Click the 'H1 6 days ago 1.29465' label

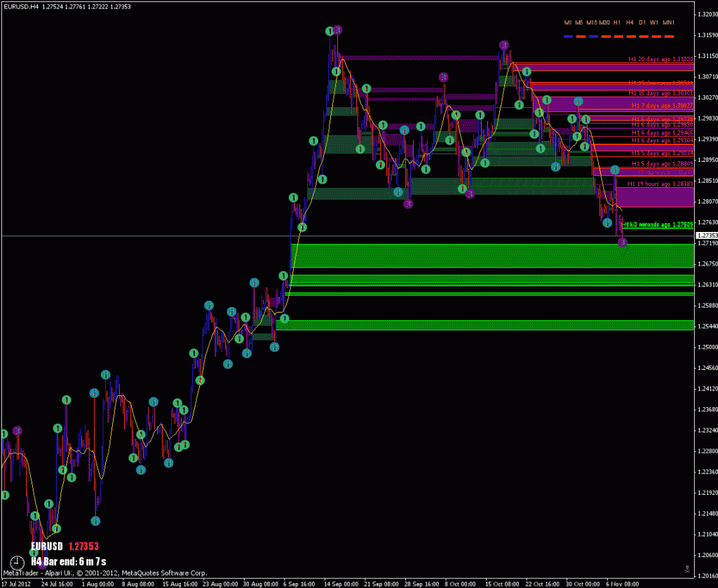[x=662, y=132]
